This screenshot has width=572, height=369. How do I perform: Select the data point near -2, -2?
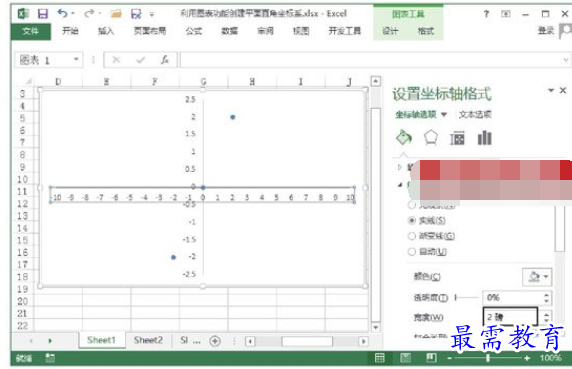(x=173, y=257)
